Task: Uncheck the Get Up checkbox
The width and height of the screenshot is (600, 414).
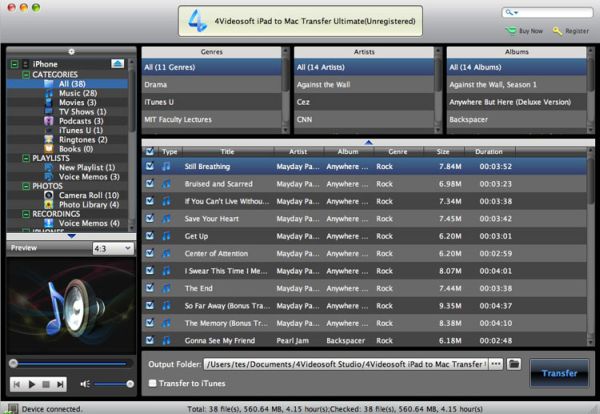Action: tap(150, 236)
